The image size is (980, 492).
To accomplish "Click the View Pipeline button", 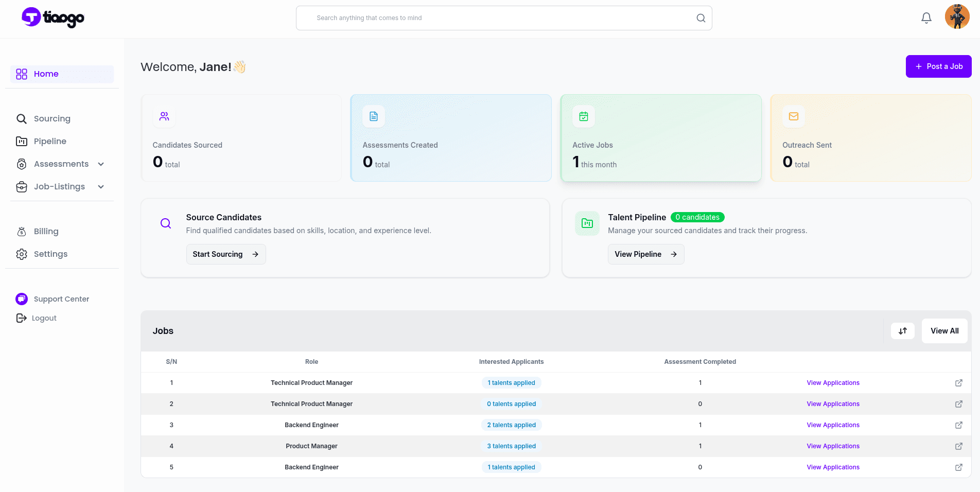I will 645,254.
